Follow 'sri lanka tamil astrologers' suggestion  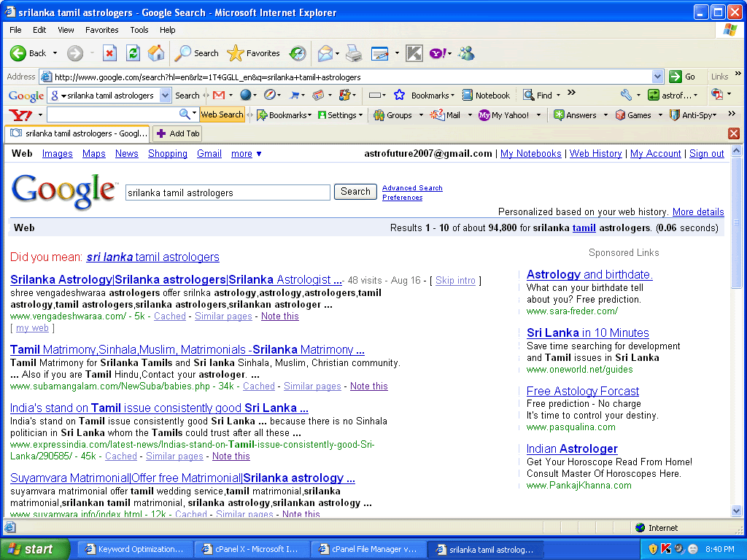[153, 257]
